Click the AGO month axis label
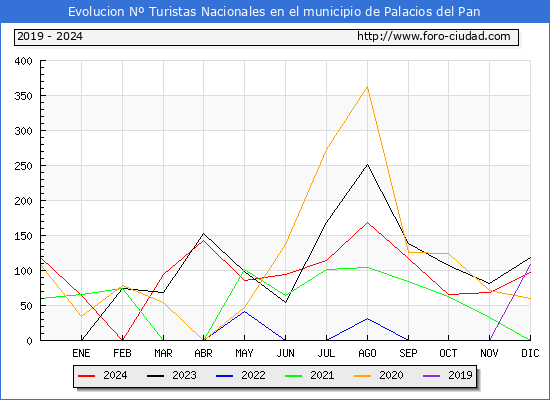550x400 pixels. pos(367,353)
